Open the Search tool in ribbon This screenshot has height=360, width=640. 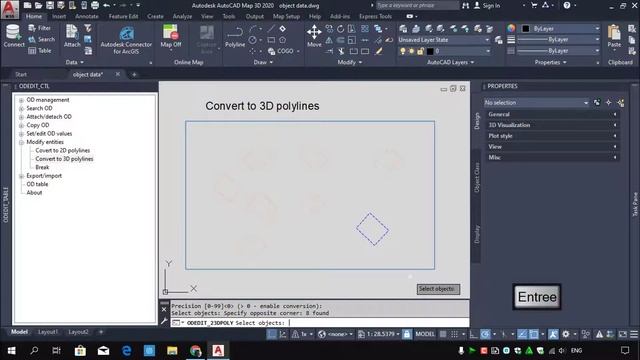pos(41,40)
